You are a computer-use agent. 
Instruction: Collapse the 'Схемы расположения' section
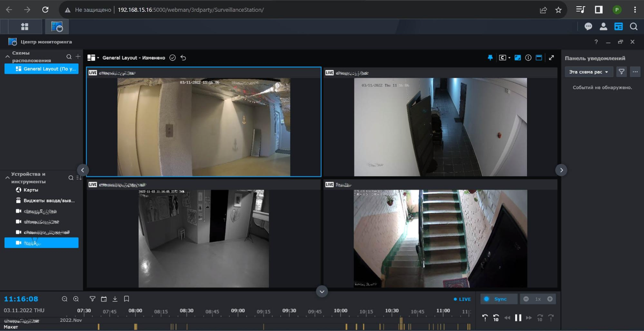tap(8, 56)
